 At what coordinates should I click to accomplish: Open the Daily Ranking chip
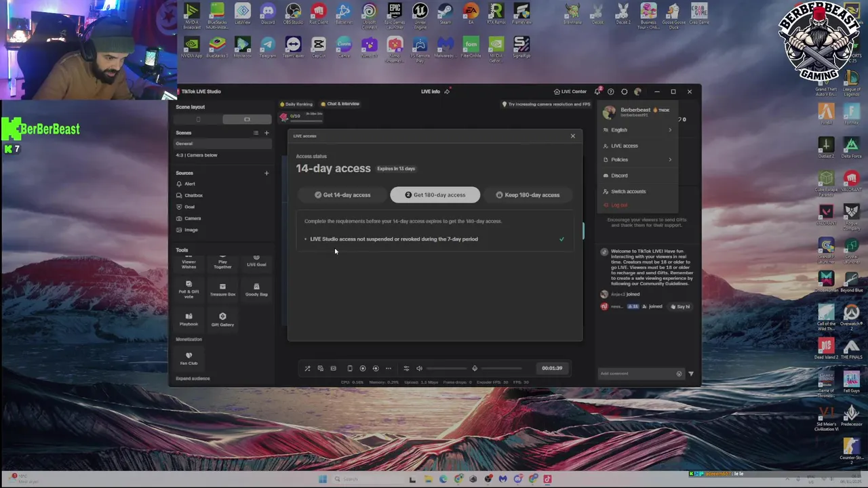click(296, 104)
